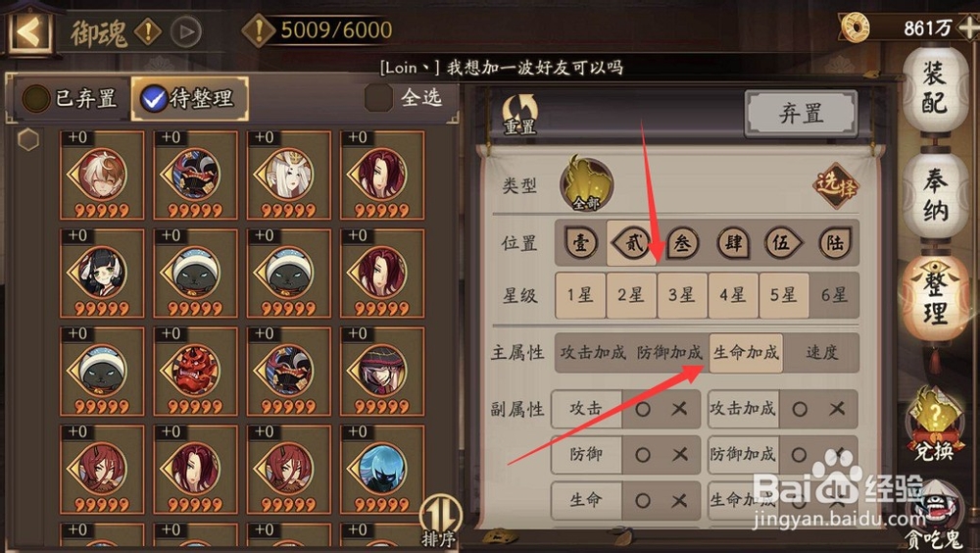Tap the plus icon next to gold
980x553 pixels.
click(x=968, y=27)
